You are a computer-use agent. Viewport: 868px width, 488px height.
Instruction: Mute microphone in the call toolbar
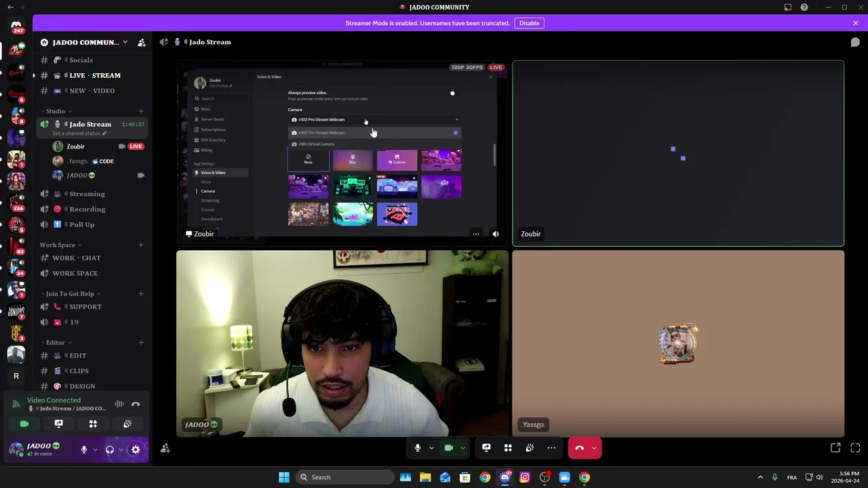click(x=418, y=448)
